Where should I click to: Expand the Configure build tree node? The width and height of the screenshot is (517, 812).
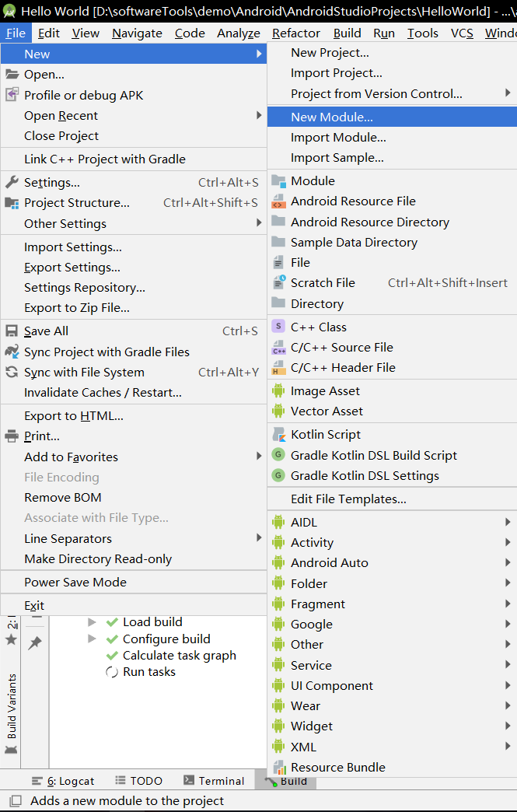click(x=92, y=639)
